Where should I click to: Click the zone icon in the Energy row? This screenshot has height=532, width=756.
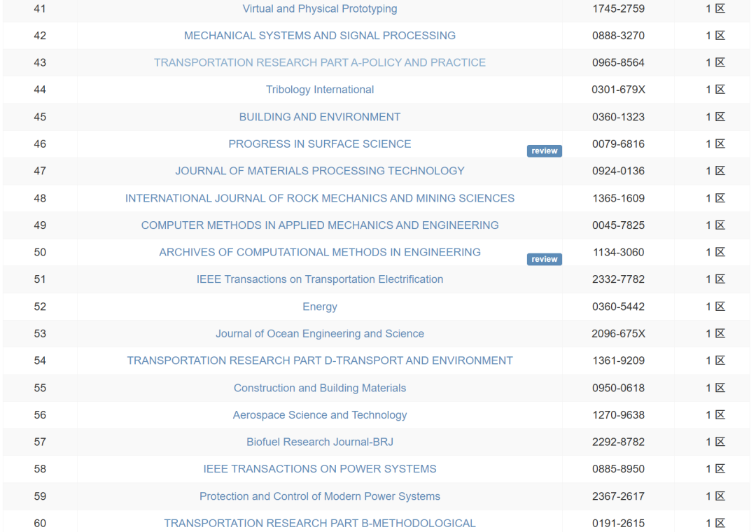720,307
